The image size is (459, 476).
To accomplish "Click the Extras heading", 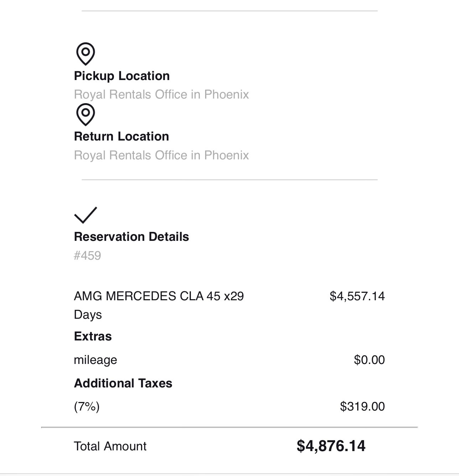I will pyautogui.click(x=93, y=337).
